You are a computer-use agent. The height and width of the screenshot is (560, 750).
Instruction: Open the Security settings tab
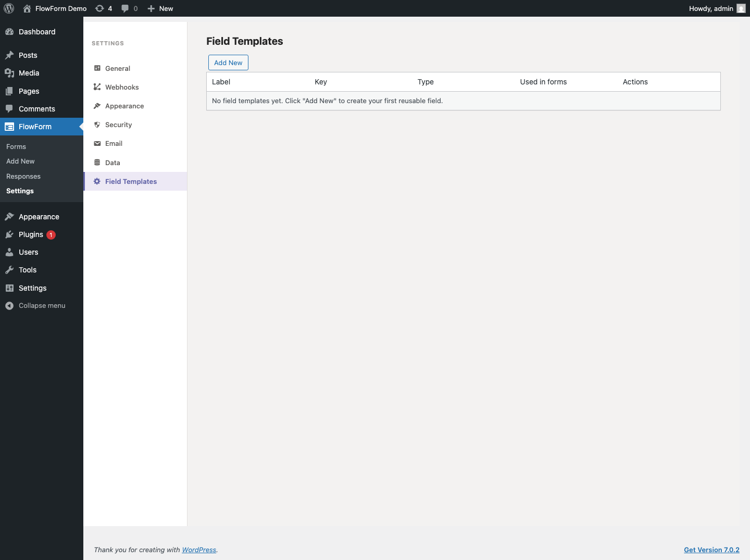point(135,125)
